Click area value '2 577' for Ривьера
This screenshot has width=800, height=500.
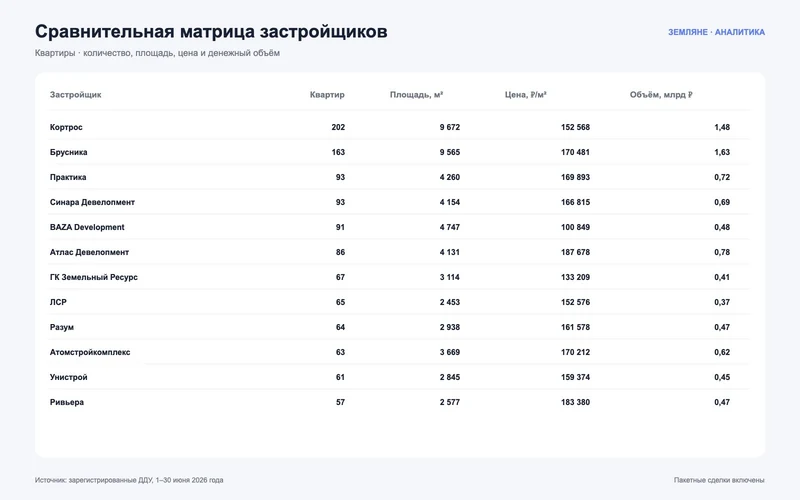449,402
